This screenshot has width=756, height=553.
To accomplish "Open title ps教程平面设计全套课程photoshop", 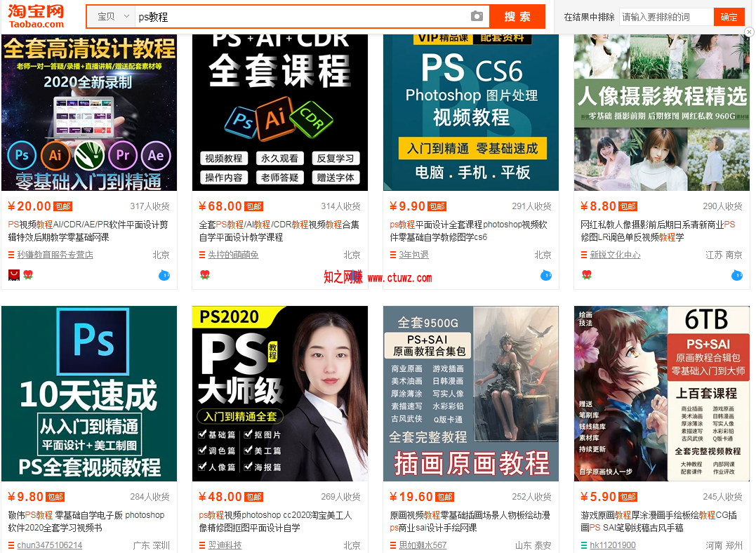I will 469,231.
